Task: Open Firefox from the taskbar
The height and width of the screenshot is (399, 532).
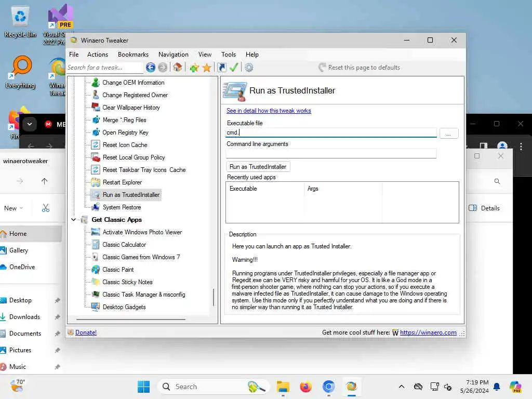Action: 305,387
